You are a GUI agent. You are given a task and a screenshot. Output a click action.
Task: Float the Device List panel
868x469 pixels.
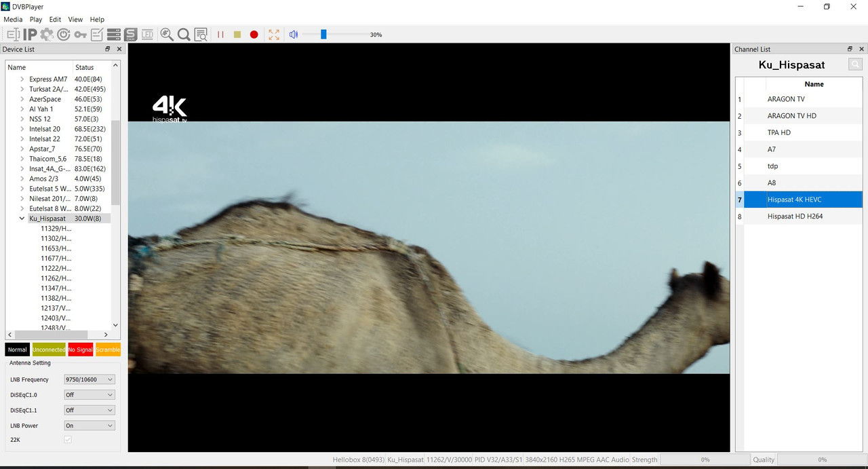[x=108, y=49]
